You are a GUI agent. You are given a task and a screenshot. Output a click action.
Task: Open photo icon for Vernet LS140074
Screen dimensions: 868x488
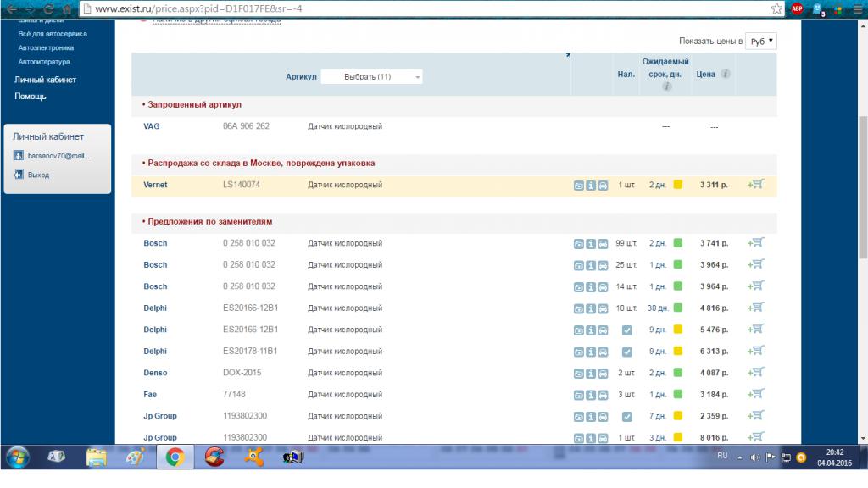[x=578, y=186]
